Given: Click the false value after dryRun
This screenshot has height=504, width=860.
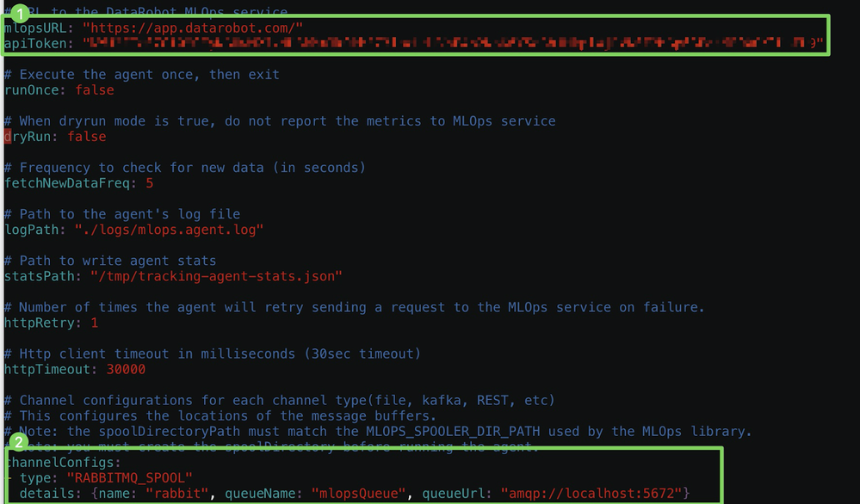Looking at the screenshot, I should (86, 137).
